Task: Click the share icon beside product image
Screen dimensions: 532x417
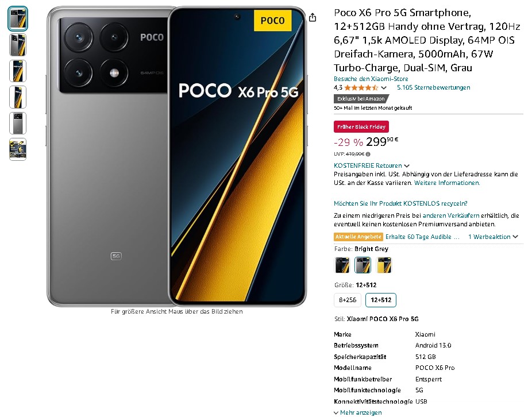Action: pyautogui.click(x=313, y=17)
